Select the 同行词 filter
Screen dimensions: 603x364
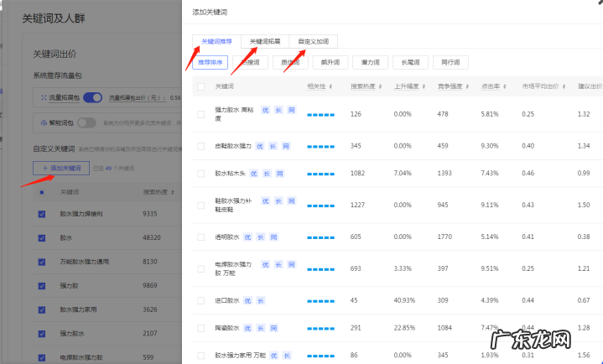450,62
